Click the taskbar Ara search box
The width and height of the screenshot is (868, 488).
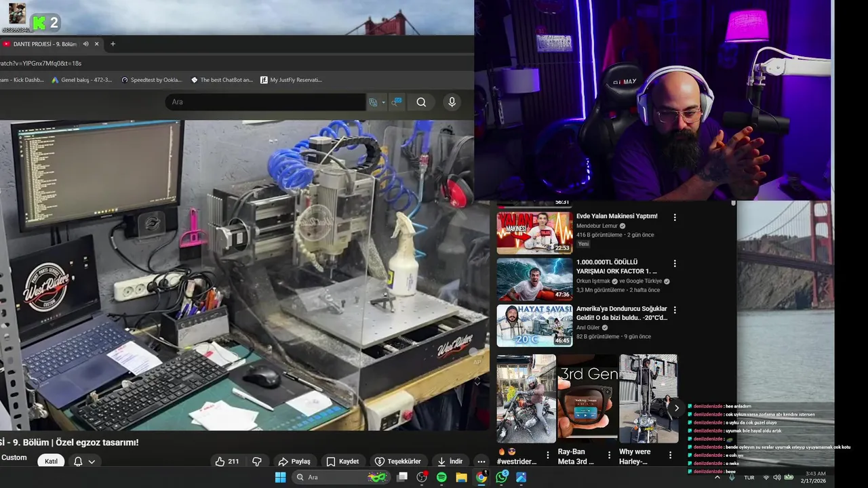341,477
